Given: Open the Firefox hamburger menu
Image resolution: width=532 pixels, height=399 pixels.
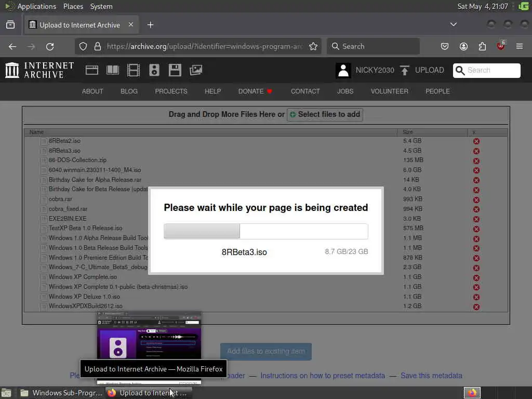Looking at the screenshot, I should [519, 46].
